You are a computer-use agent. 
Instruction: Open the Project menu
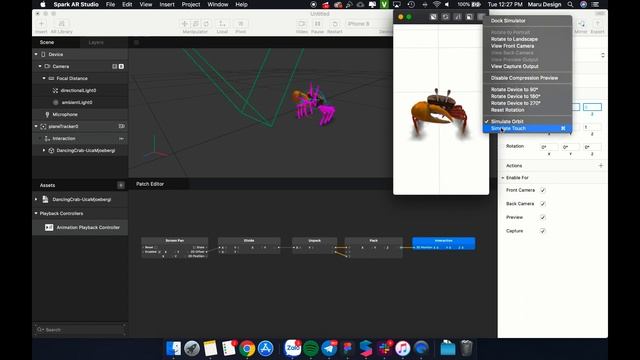pyautogui.click(x=191, y=4)
